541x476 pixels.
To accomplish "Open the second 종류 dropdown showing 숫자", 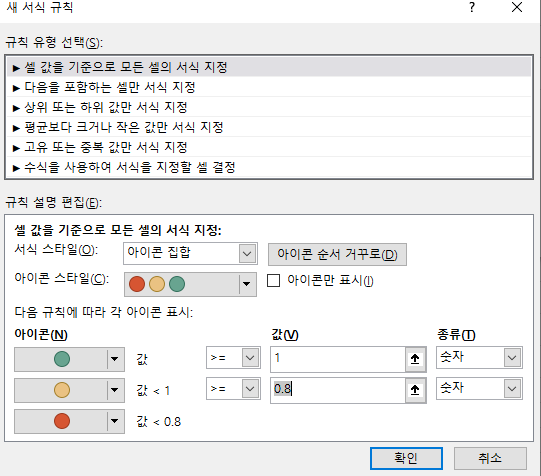I will (x=479, y=388).
